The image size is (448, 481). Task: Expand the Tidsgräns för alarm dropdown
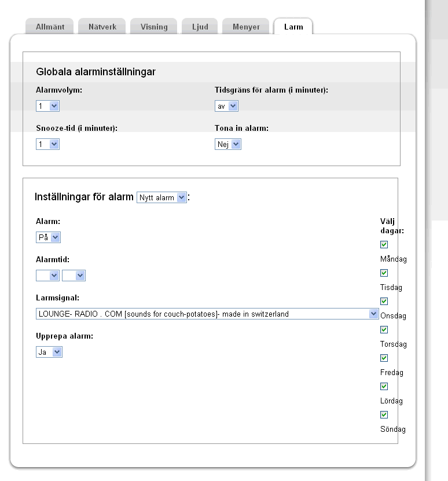click(226, 106)
